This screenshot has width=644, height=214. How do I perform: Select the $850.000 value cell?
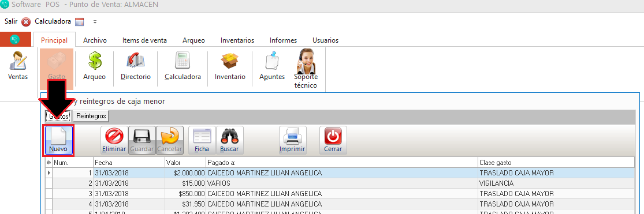click(x=185, y=193)
